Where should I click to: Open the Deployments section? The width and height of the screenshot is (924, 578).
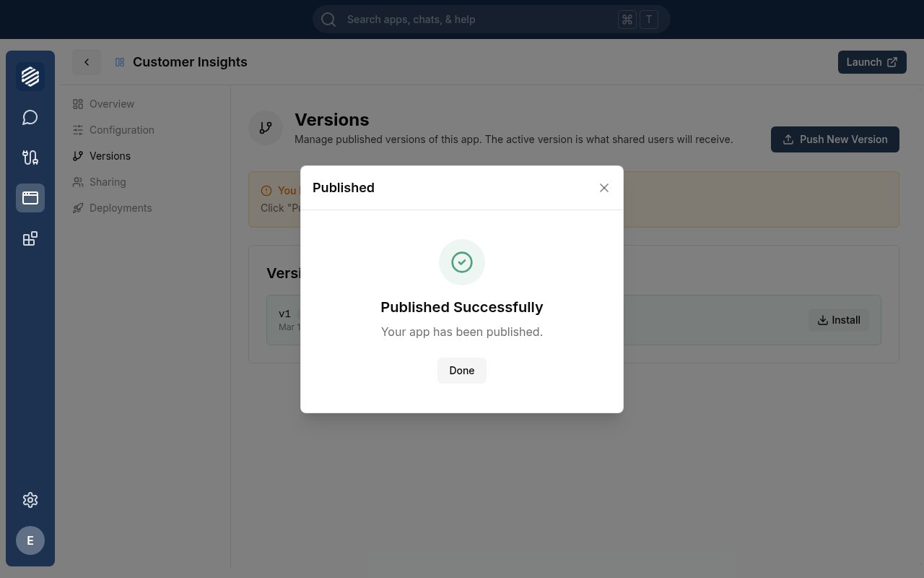112,208
